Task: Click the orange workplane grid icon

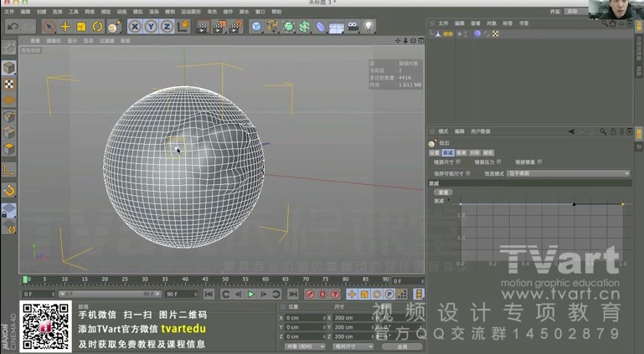Action: pyautogui.click(x=9, y=100)
